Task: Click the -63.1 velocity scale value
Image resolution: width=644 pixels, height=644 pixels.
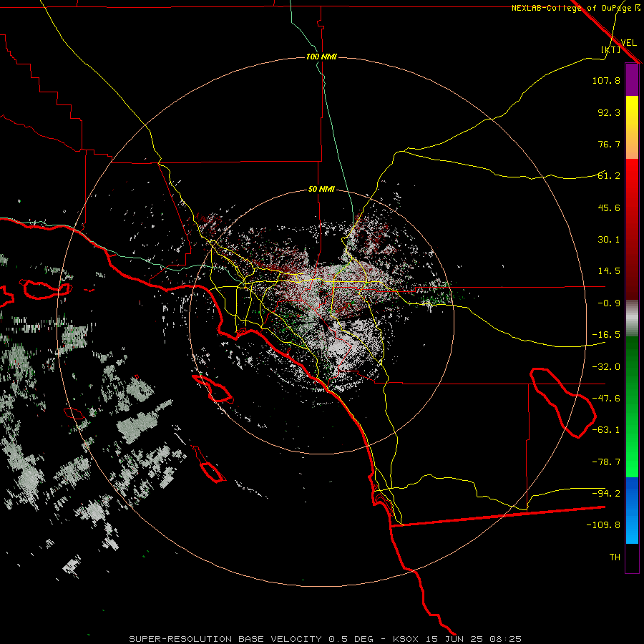Action: 606,430
